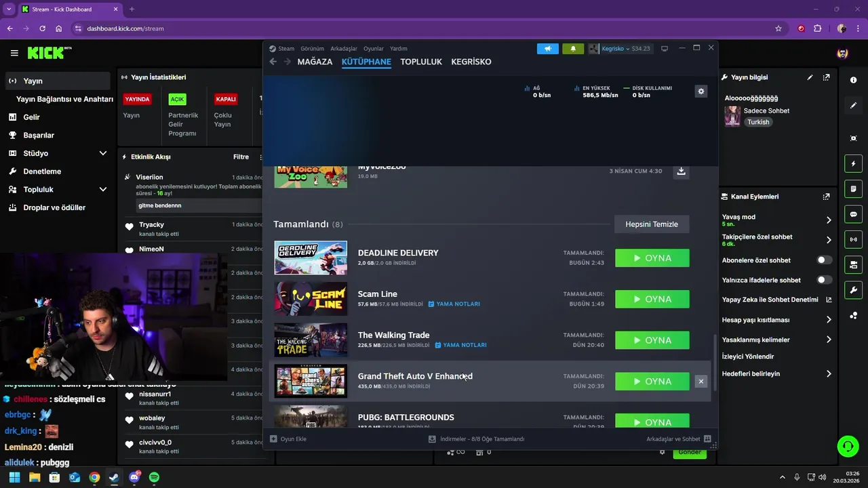Play The Walking Trade with OYNA
Viewport: 868px width, 488px height.
tap(652, 340)
